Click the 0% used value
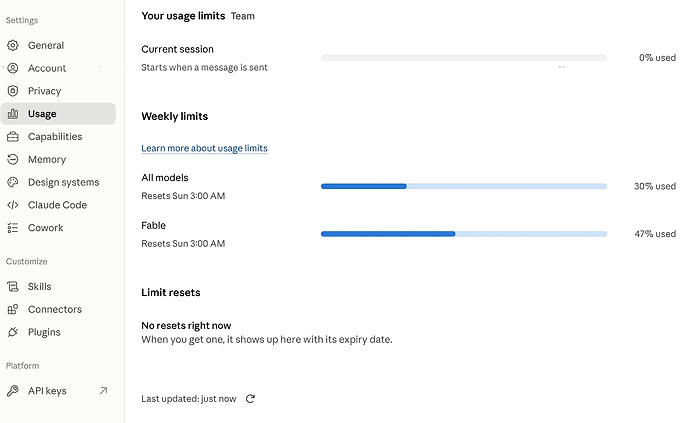690x423 pixels. [x=657, y=58]
